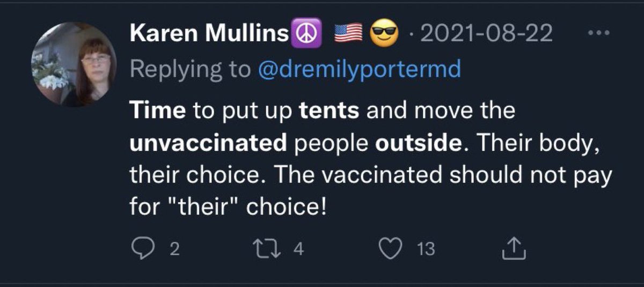Follow the @dremilyportermd mention link

coord(359,69)
